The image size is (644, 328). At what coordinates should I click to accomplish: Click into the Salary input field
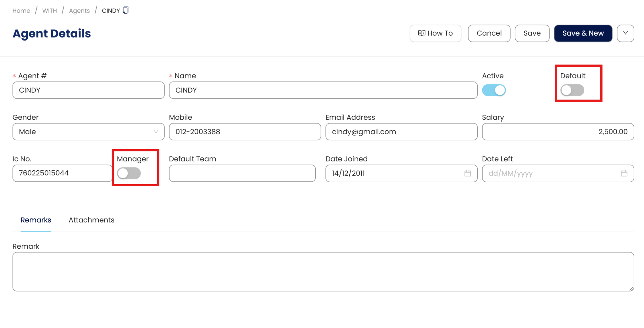558,132
